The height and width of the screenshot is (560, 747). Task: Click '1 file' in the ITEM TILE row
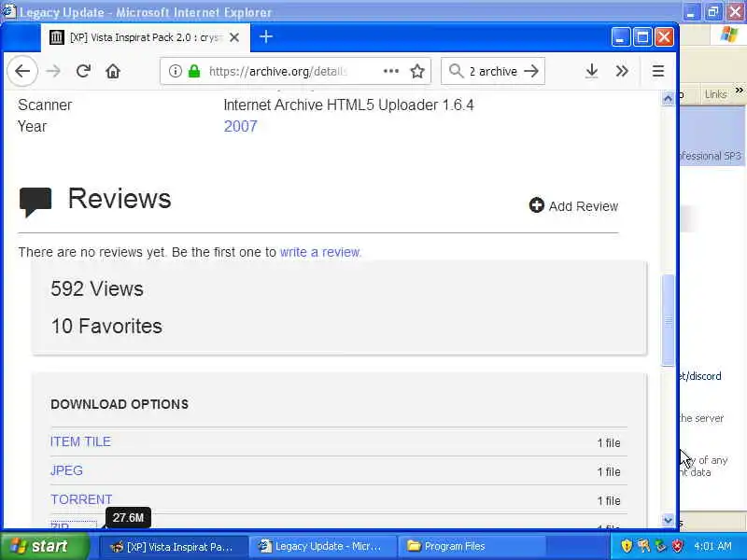609,442
